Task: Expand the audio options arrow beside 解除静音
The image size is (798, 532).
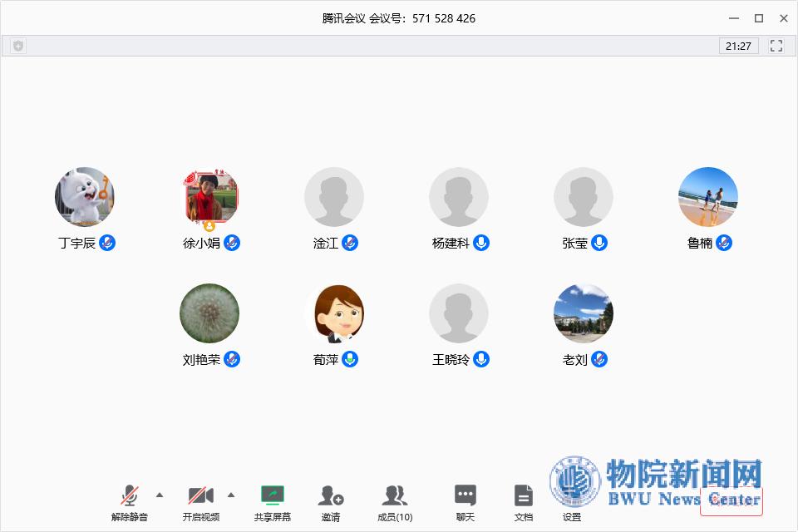Action: 160,495
